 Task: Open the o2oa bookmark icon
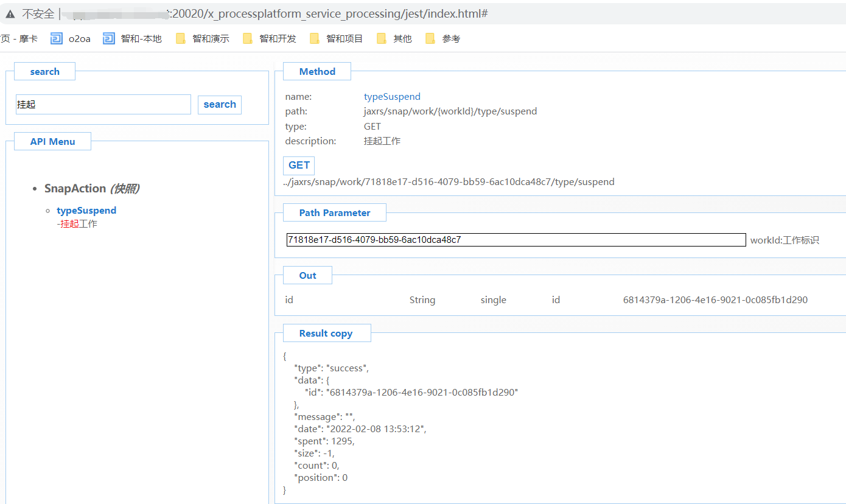57,39
